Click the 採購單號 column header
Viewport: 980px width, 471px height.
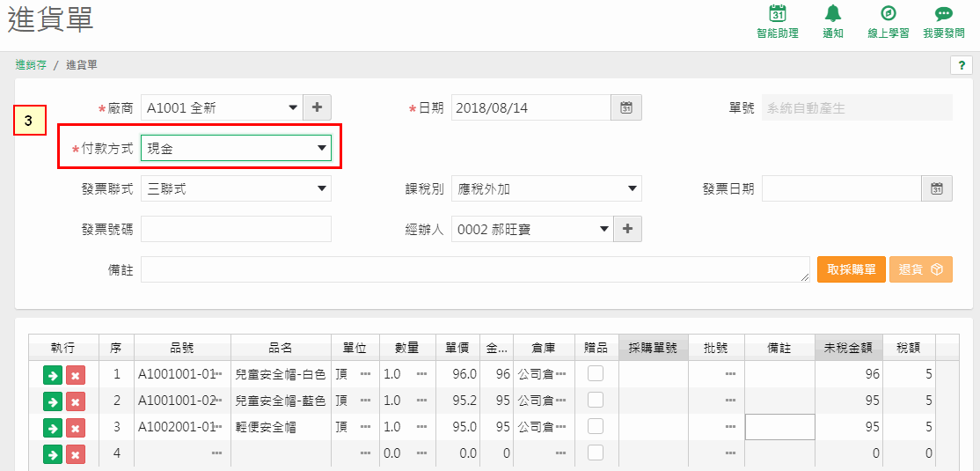point(653,348)
